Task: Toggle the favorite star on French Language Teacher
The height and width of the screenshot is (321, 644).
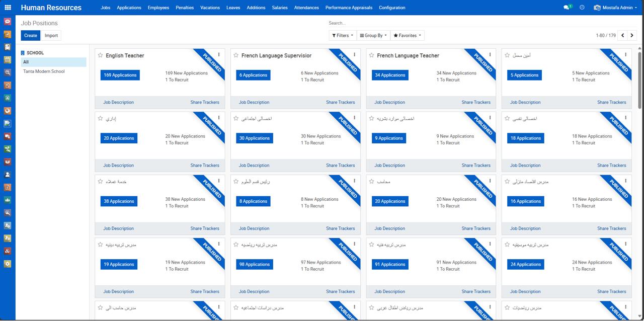Action: coord(371,55)
